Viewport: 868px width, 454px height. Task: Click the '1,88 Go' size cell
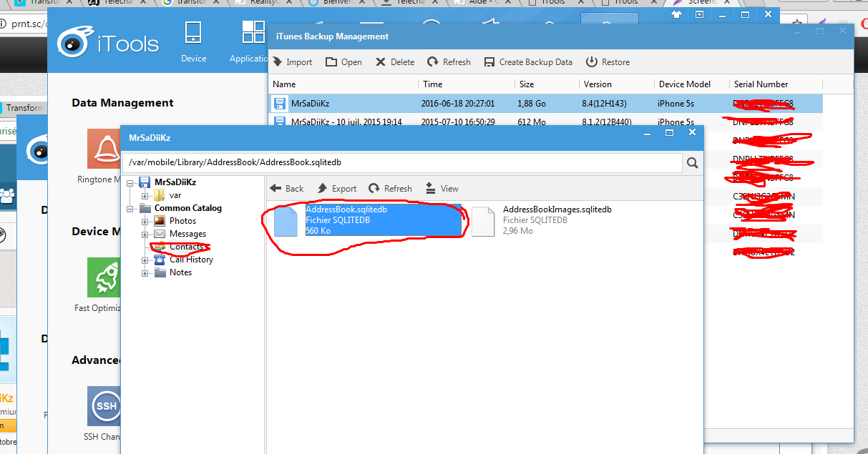coord(531,104)
